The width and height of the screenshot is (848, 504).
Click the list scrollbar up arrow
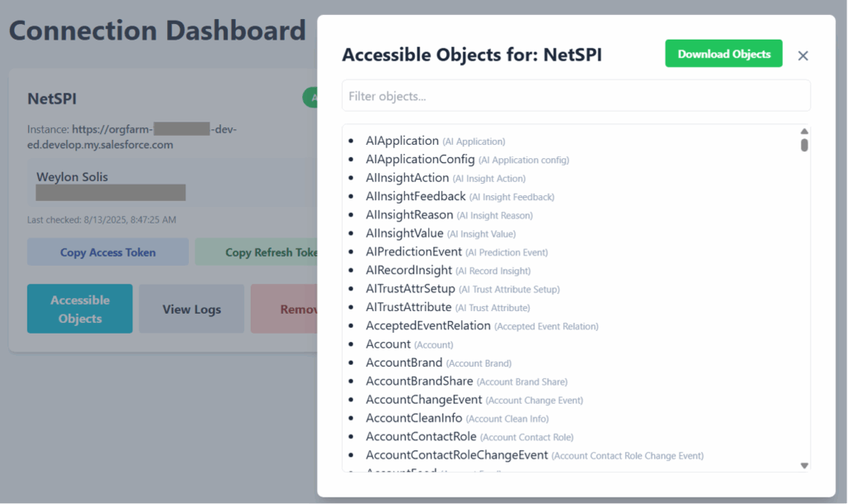click(x=804, y=132)
